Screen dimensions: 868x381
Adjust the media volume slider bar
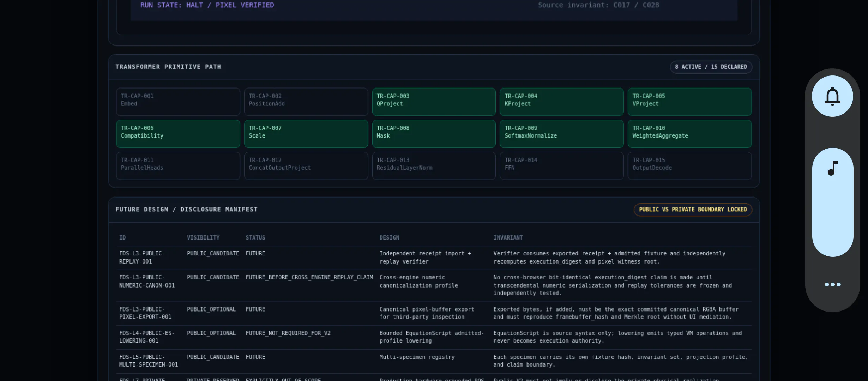(x=833, y=202)
